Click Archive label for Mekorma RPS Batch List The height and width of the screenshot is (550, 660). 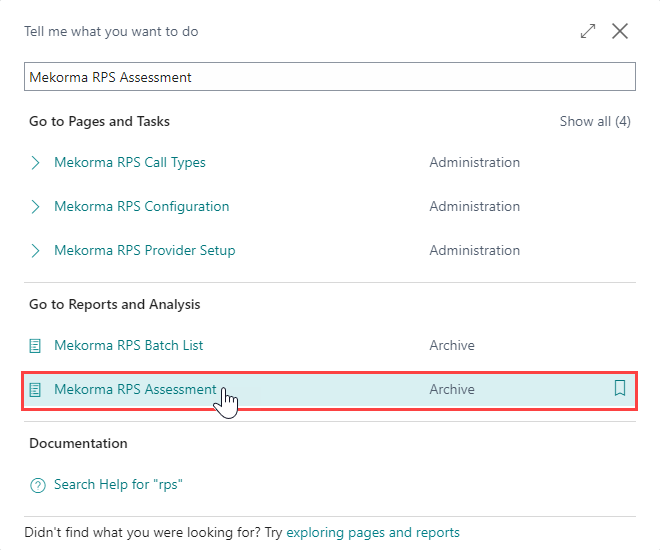[452, 345]
